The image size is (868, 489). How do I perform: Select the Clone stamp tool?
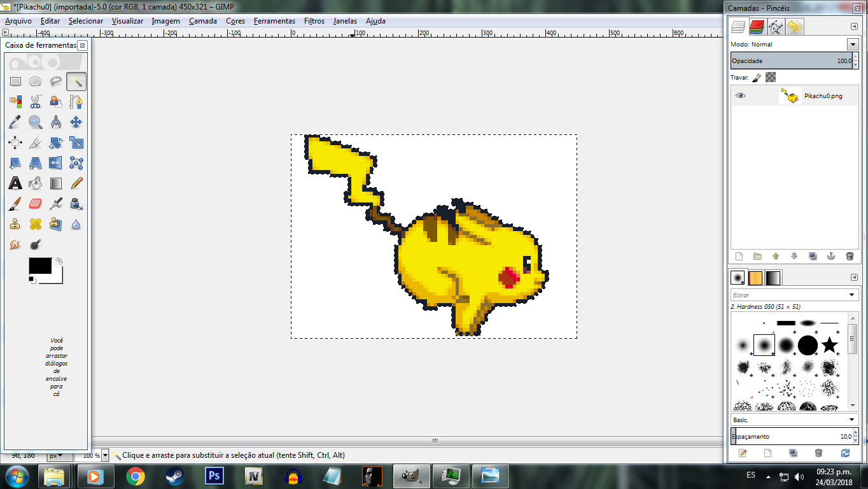15,224
